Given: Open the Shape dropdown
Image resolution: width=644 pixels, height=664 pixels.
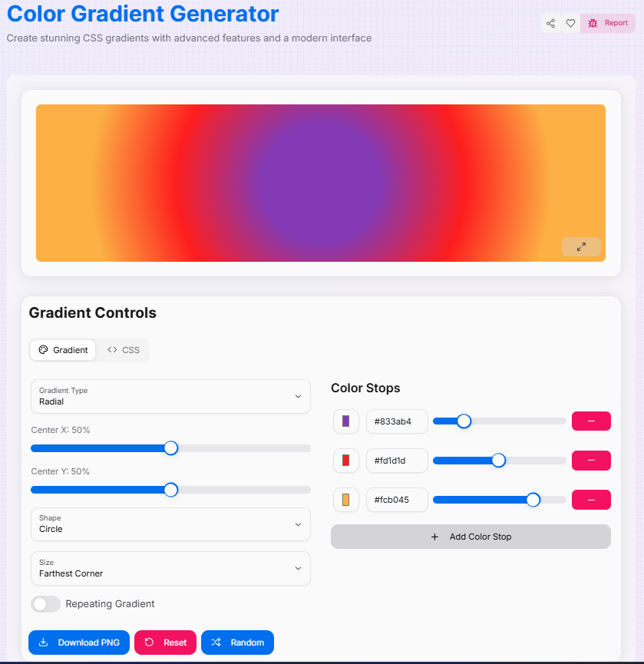Looking at the screenshot, I should (170, 524).
